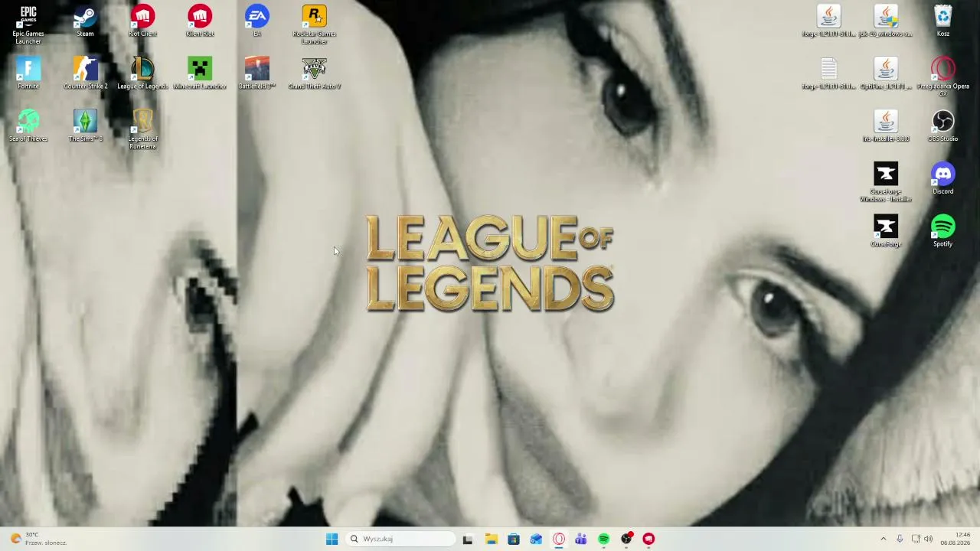Switch to Opera GX on the taskbar
The width and height of the screenshot is (980, 551).
point(559,539)
